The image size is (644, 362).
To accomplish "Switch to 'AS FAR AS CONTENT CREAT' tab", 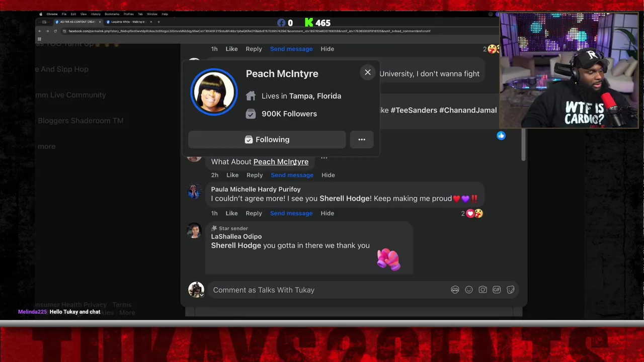I will [x=77, y=22].
